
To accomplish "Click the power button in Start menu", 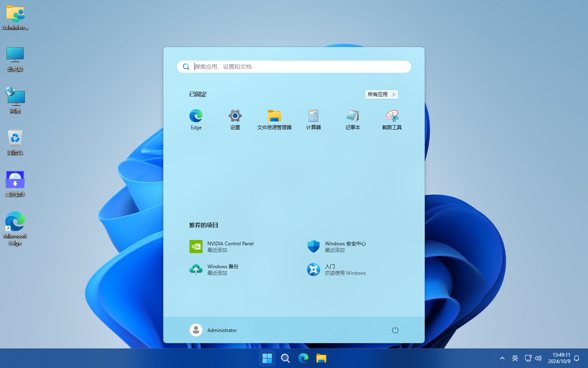I will 395,330.
